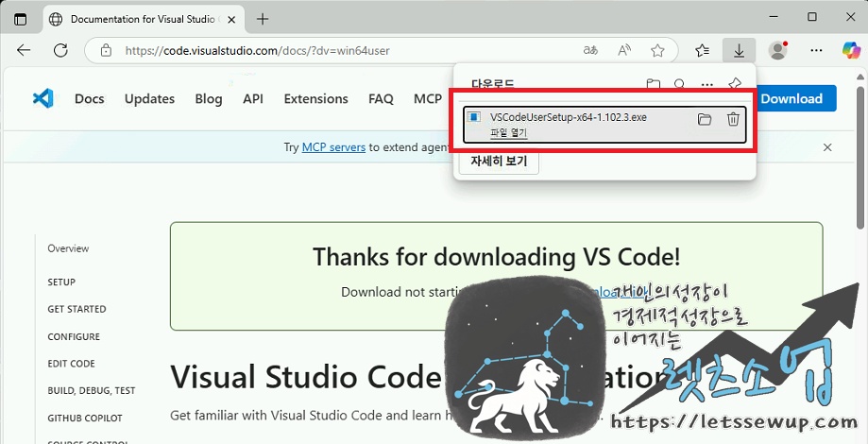
Task: Open the MCP nav item
Action: (428, 99)
